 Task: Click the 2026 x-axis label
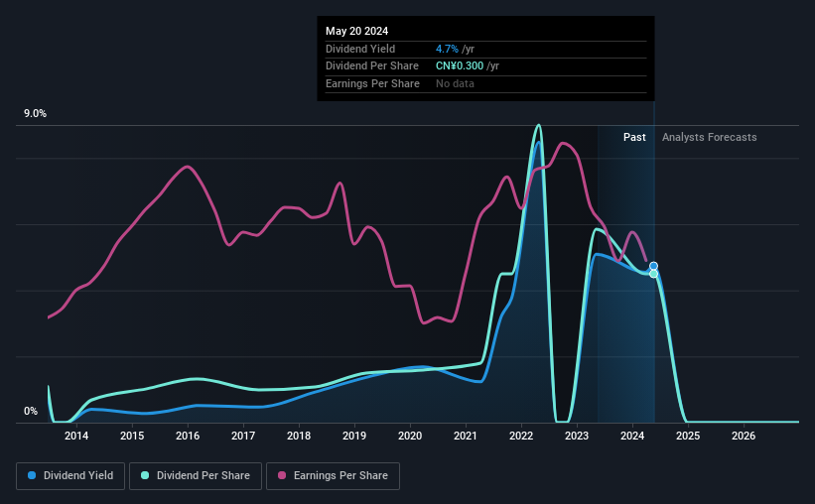744,436
